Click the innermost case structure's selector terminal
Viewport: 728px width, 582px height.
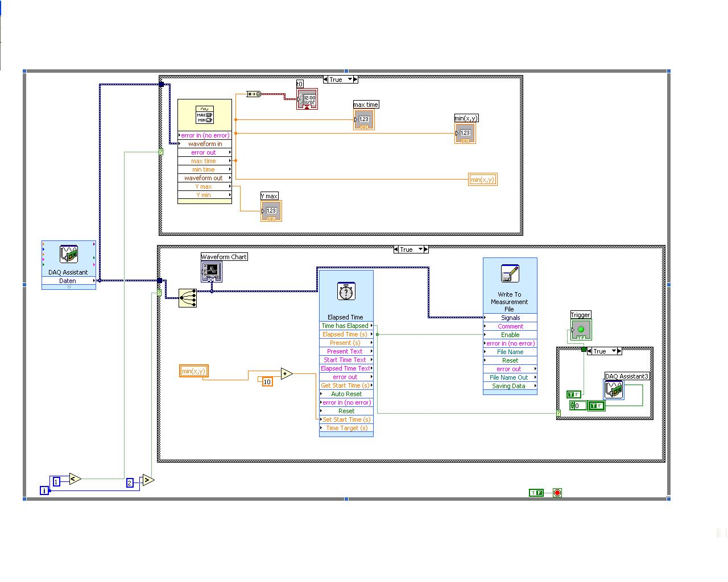[x=559, y=413]
